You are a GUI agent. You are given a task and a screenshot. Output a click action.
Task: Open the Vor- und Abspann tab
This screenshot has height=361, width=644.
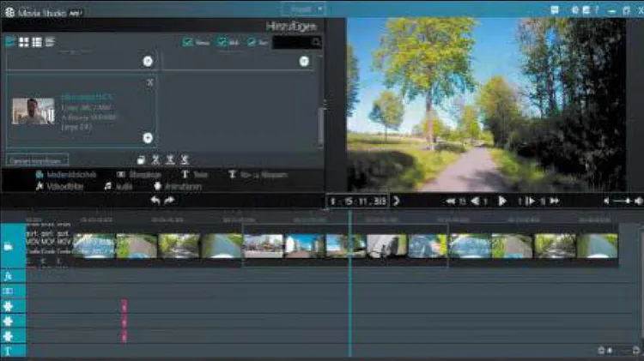(x=258, y=174)
